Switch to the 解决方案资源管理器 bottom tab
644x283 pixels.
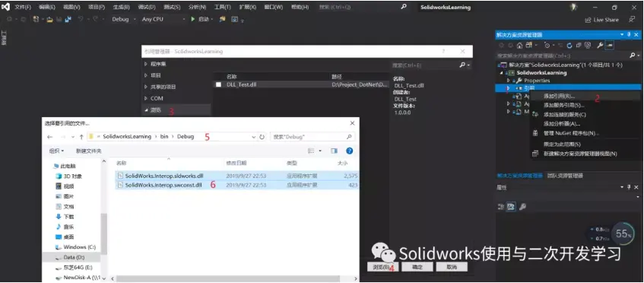click(519, 176)
